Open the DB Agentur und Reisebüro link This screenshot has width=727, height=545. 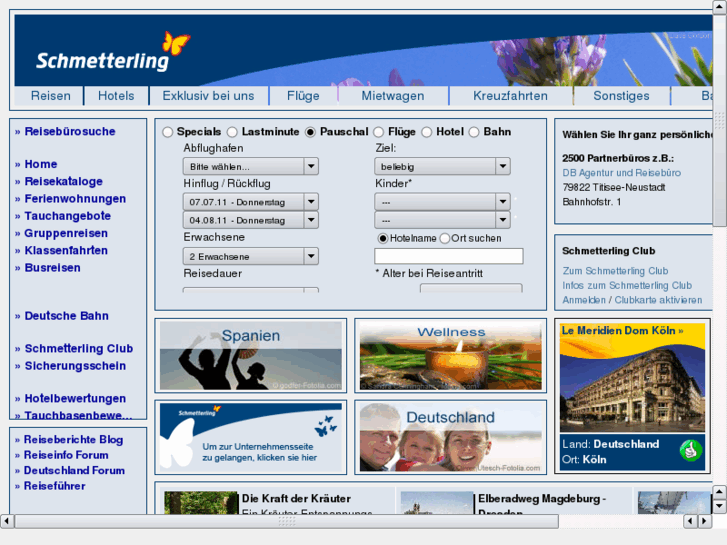621,173
